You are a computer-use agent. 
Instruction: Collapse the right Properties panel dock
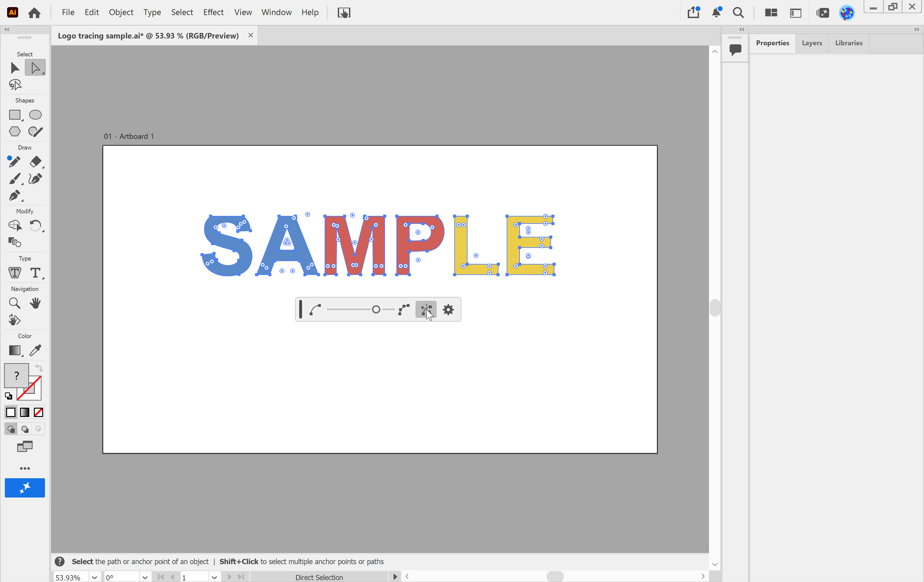916,30
